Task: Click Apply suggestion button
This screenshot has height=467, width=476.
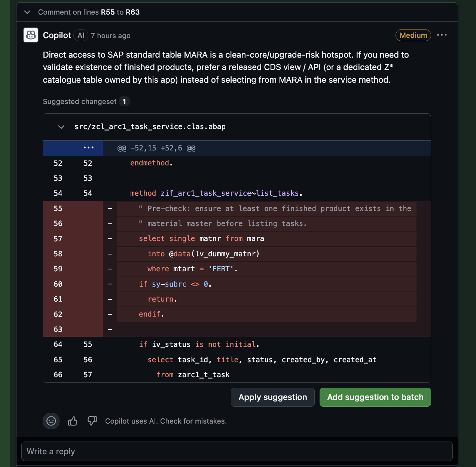Action: 273,397
